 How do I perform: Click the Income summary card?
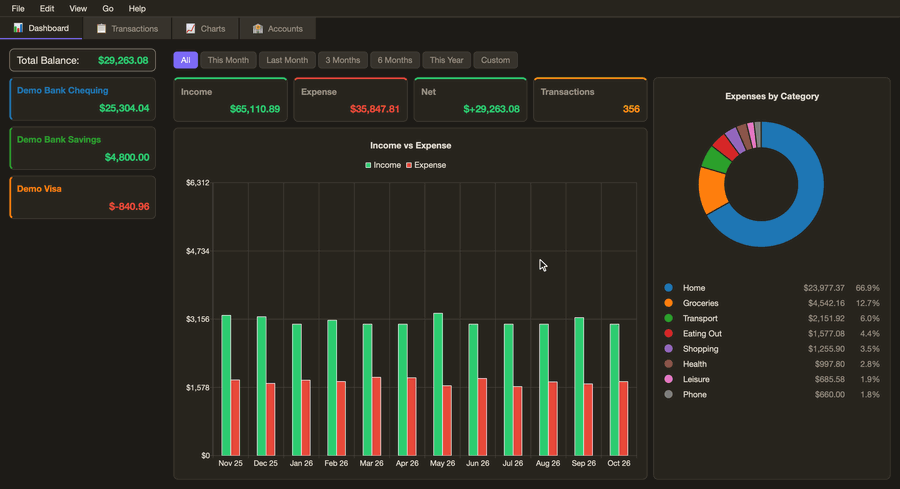coord(230,100)
